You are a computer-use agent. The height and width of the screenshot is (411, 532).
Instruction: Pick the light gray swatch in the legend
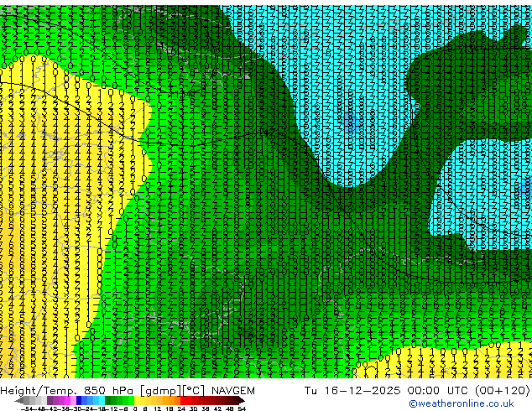(x=44, y=401)
